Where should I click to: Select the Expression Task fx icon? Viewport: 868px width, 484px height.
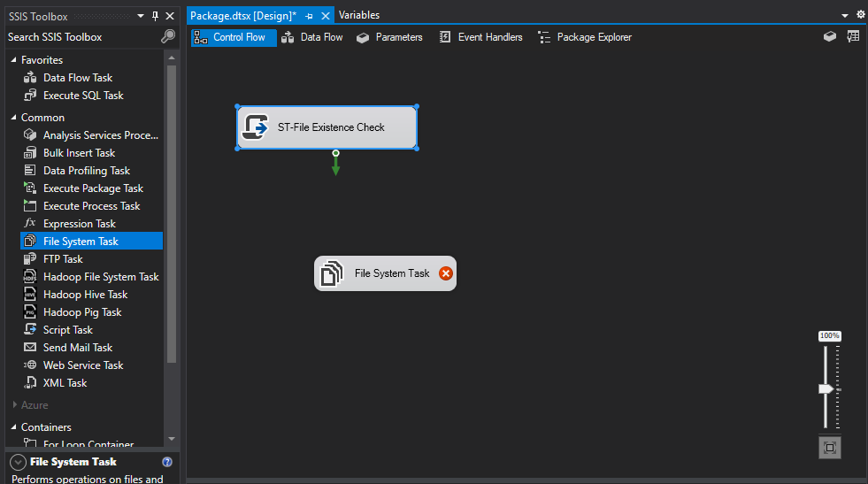tap(30, 223)
